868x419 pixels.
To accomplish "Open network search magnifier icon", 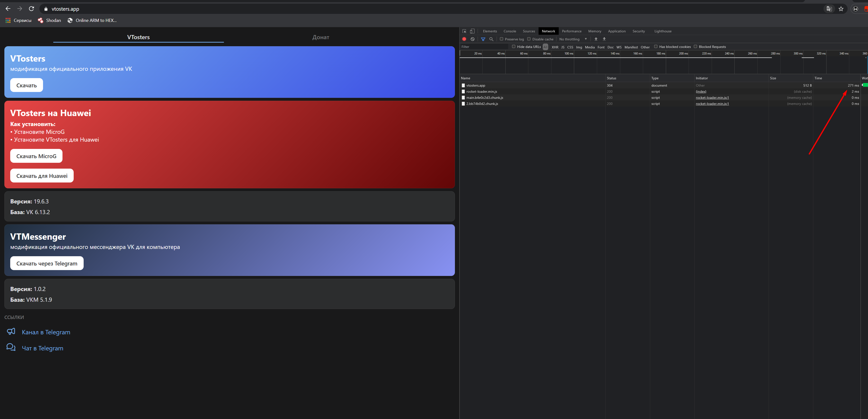I will point(492,39).
